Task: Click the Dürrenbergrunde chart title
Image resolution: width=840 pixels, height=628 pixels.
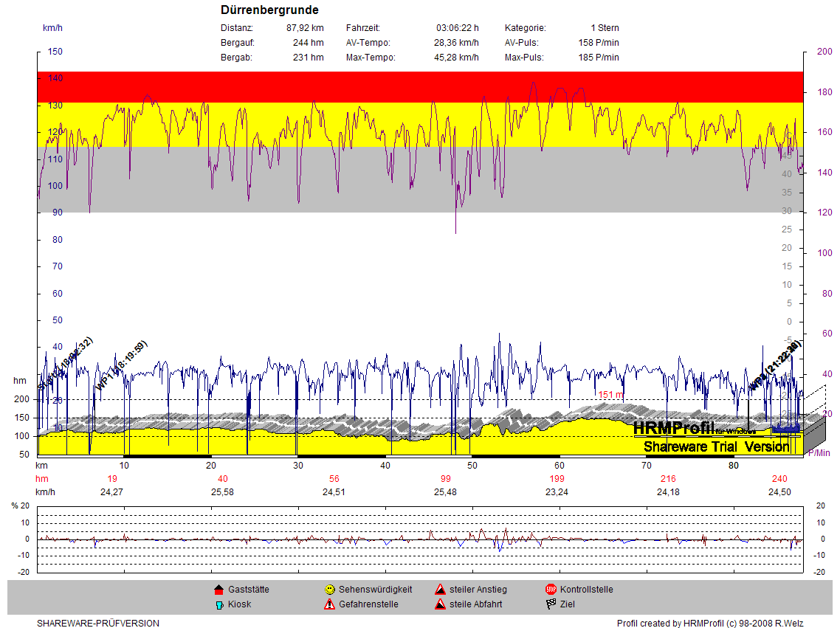Action: pyautogui.click(x=269, y=10)
